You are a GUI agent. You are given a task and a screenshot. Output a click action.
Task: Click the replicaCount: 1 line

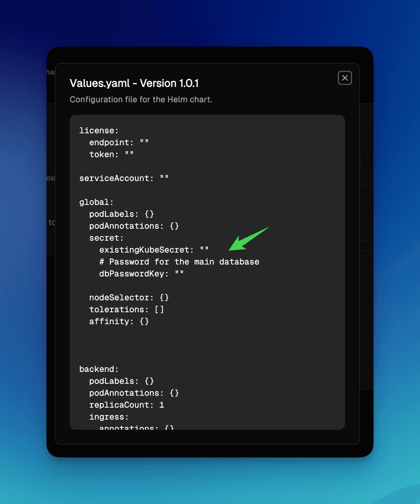[x=127, y=405]
